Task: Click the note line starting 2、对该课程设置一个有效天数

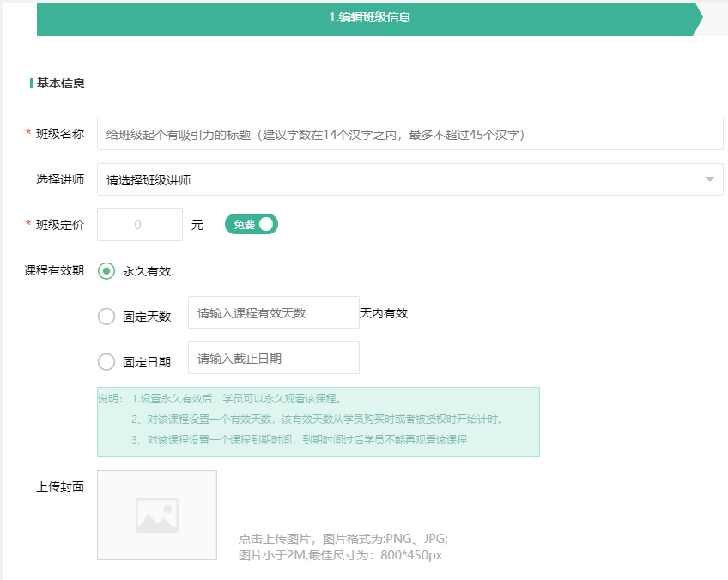Action: click(318, 419)
